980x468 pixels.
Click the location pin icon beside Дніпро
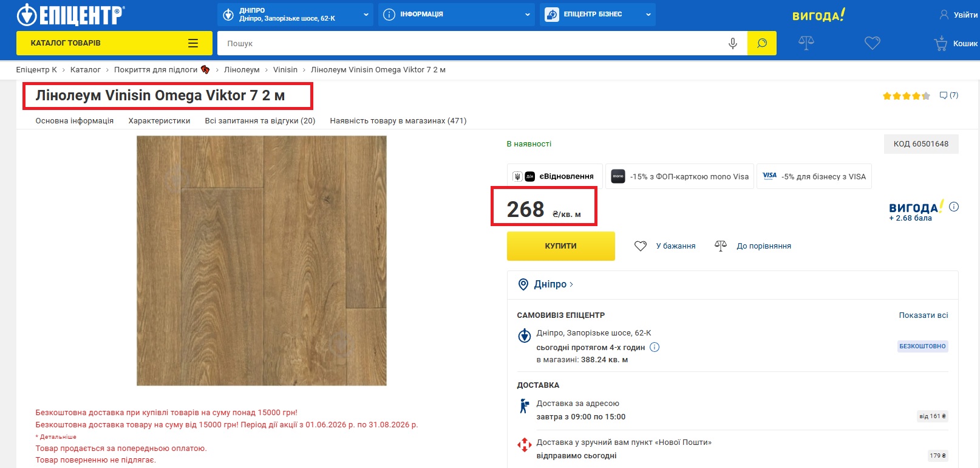pos(523,284)
